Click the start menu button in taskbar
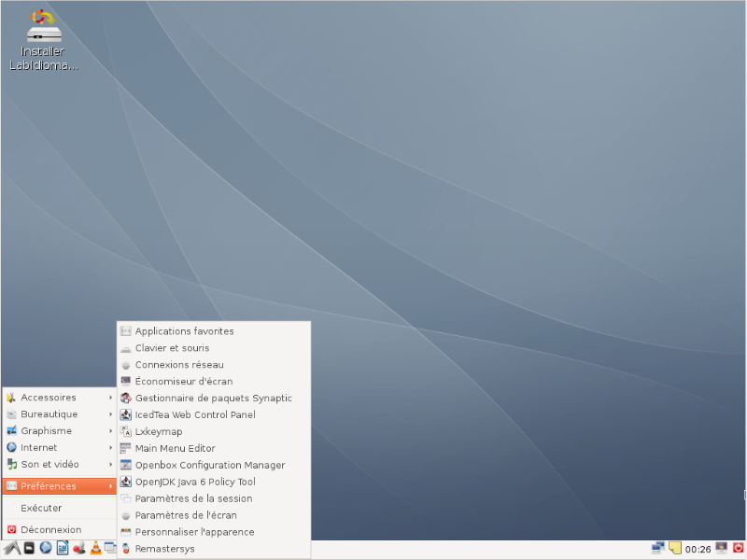The height and width of the screenshot is (560, 747). click(11, 548)
